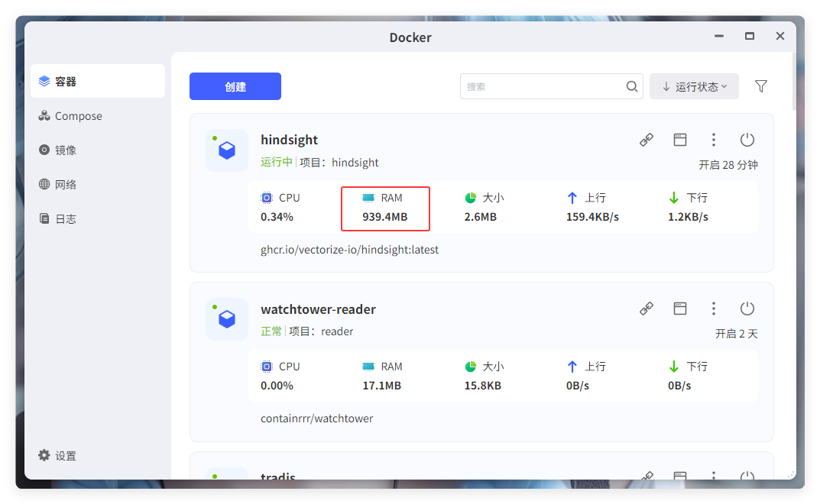Click the hindsight CPU value 0.34%
Viewport: 820px width, 504px height.
pyautogui.click(x=277, y=216)
